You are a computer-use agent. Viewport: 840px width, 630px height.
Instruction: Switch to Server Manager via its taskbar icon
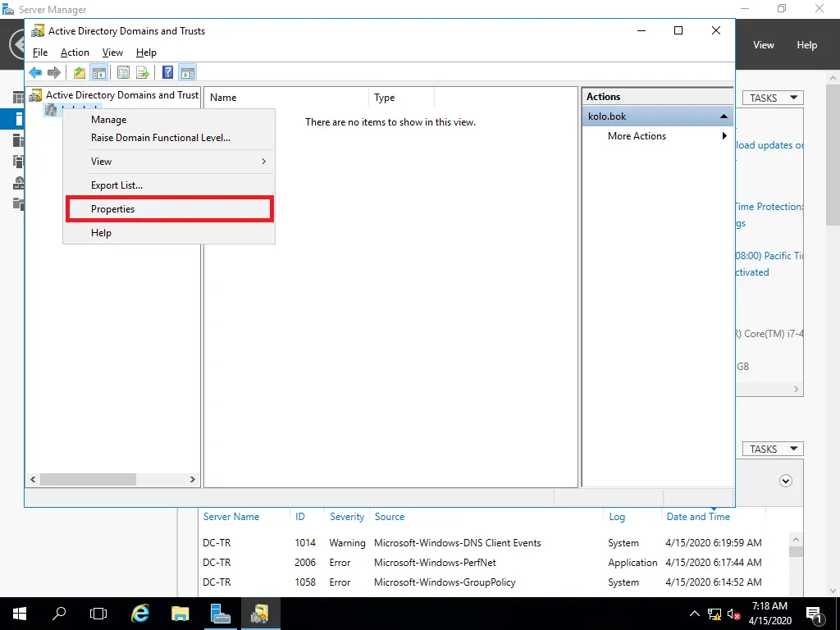(x=220, y=614)
